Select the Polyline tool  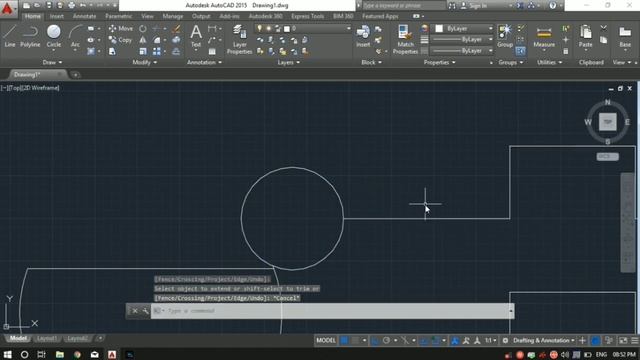30,36
